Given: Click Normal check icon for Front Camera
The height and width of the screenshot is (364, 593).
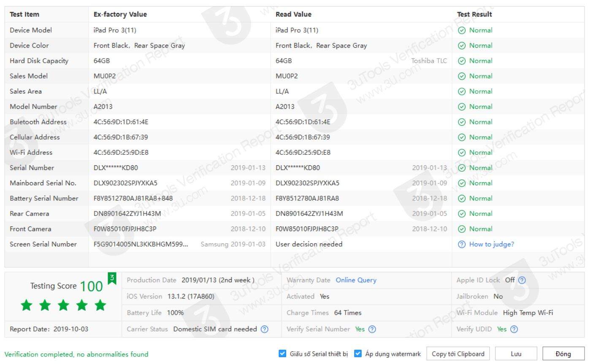Looking at the screenshot, I should 462,229.
